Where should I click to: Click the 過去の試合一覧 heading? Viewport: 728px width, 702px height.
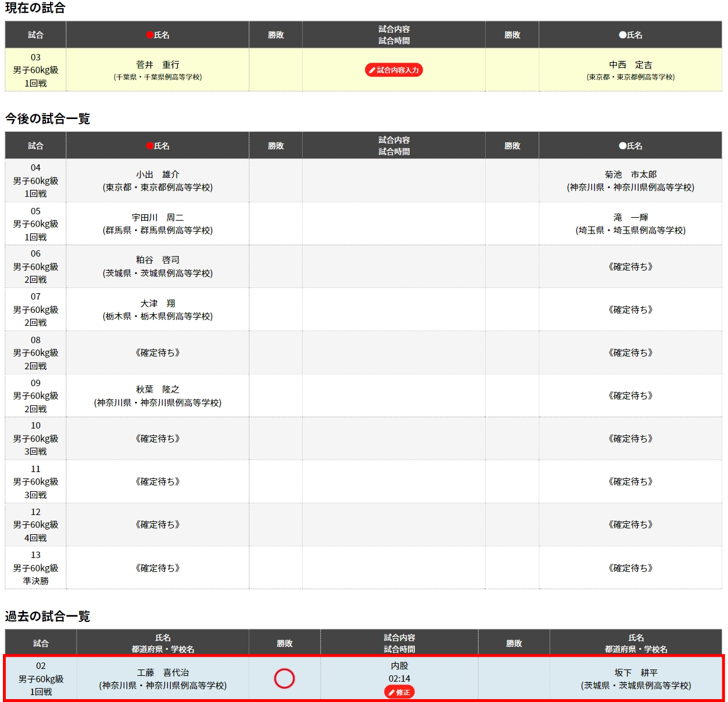coord(48,617)
